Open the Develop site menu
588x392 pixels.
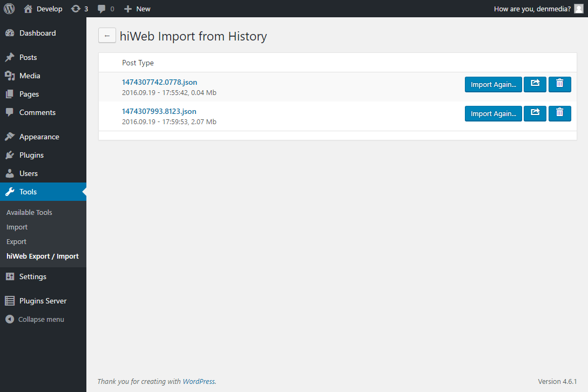click(43, 9)
